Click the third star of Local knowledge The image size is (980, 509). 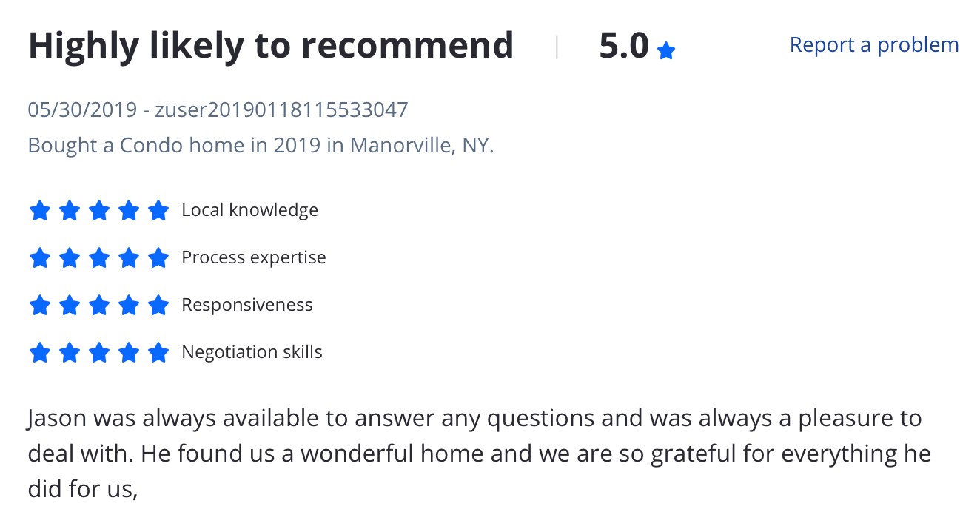(99, 211)
